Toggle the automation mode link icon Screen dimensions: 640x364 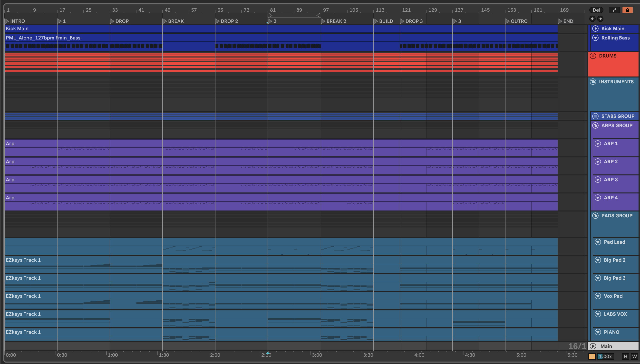coord(614,10)
